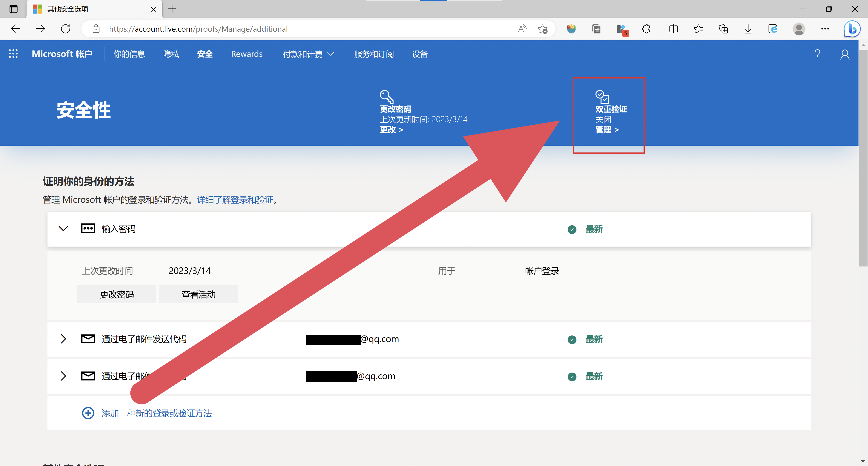Toggle split screen view icon
868x466 pixels.
[673, 29]
